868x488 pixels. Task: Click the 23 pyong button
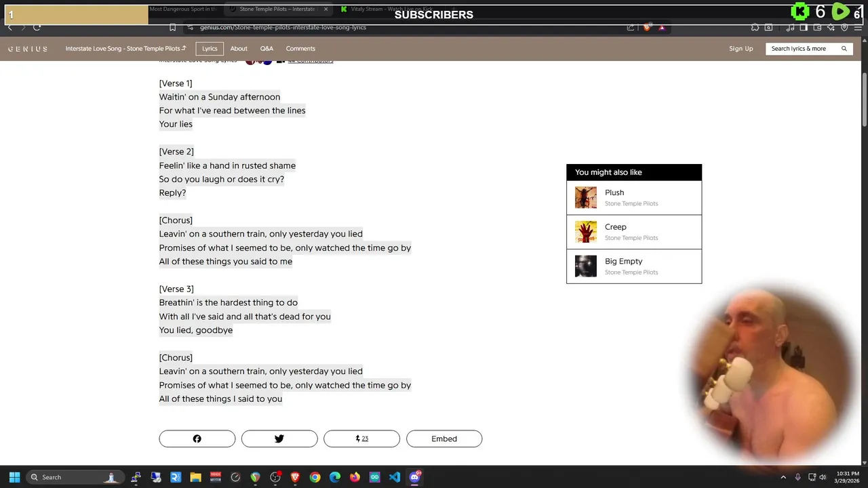point(361,439)
